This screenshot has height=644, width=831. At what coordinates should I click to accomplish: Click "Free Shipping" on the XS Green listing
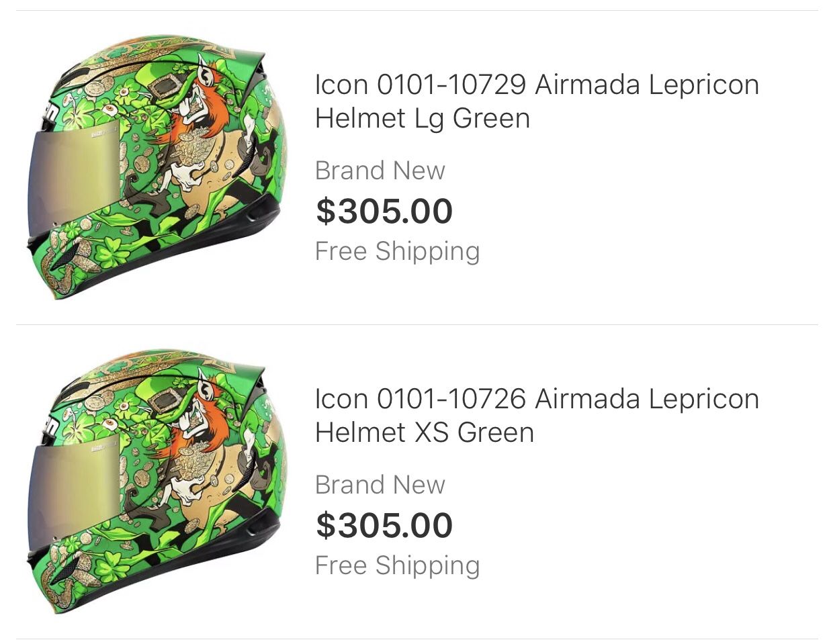click(398, 566)
